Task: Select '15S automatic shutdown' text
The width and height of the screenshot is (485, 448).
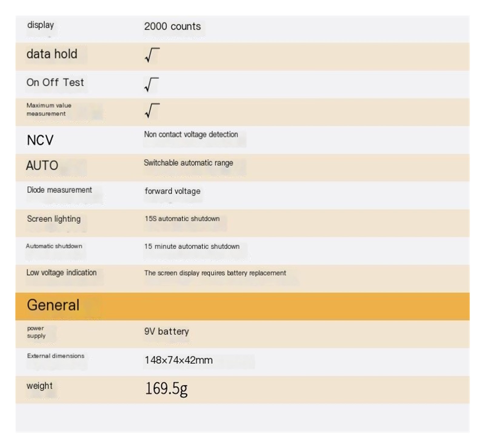Action: pos(182,219)
